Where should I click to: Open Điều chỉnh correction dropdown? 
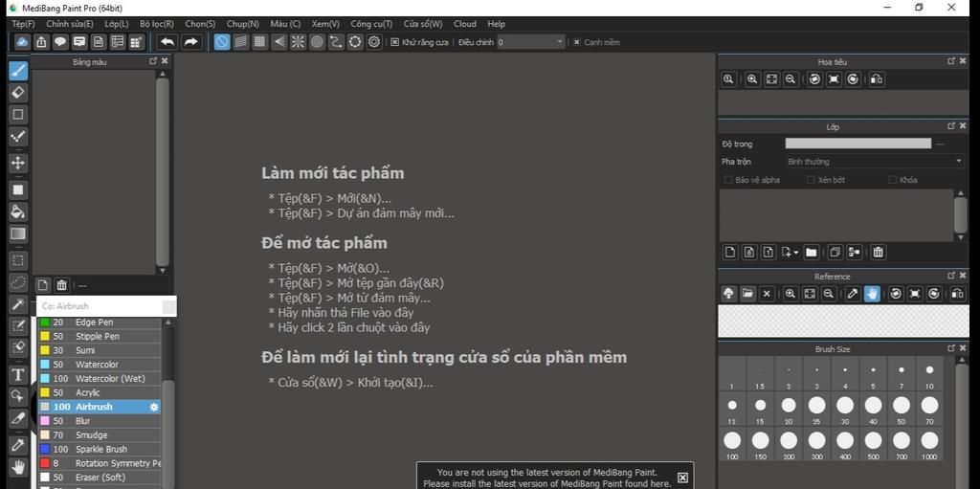530,42
